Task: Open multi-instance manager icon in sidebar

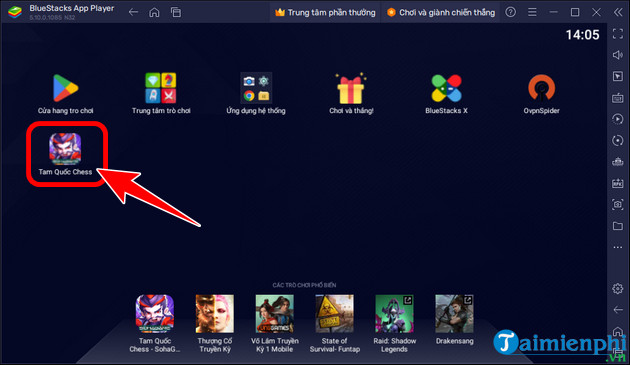Action: (x=618, y=162)
